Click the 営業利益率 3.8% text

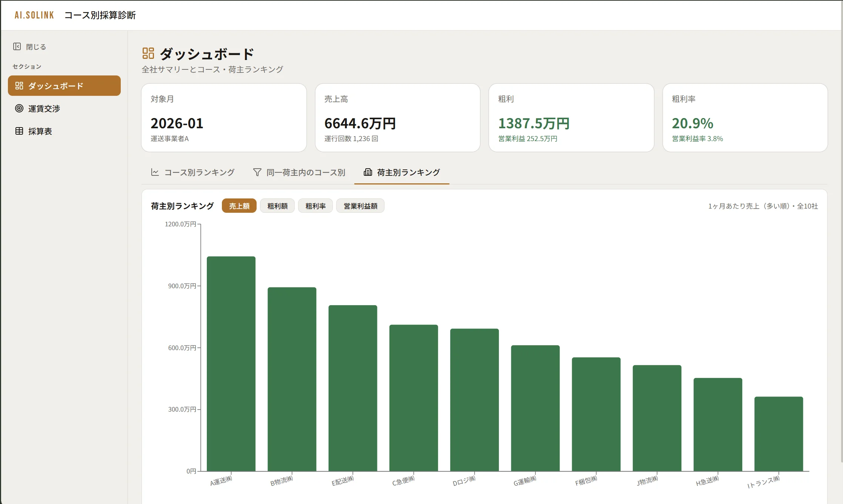coord(697,138)
